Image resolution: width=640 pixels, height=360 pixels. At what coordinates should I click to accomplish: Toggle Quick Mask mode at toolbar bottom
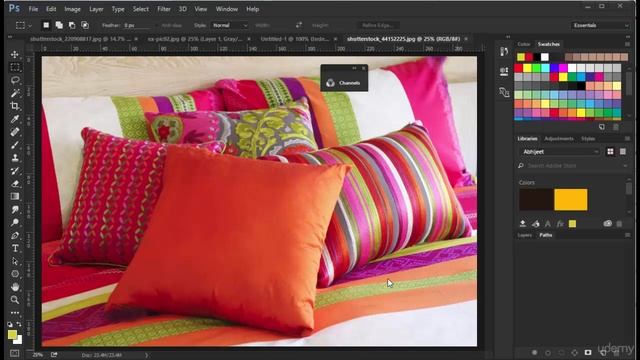click(15, 353)
